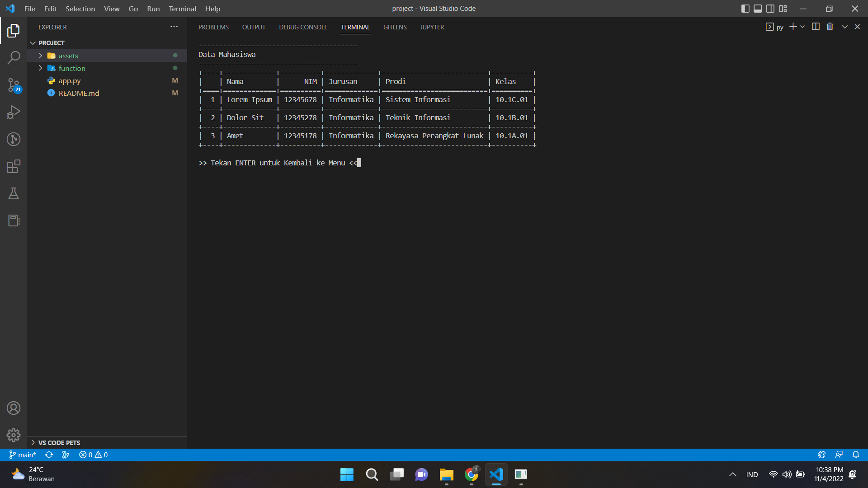Open the Search view in activity bar
868x488 pixels.
tap(14, 58)
